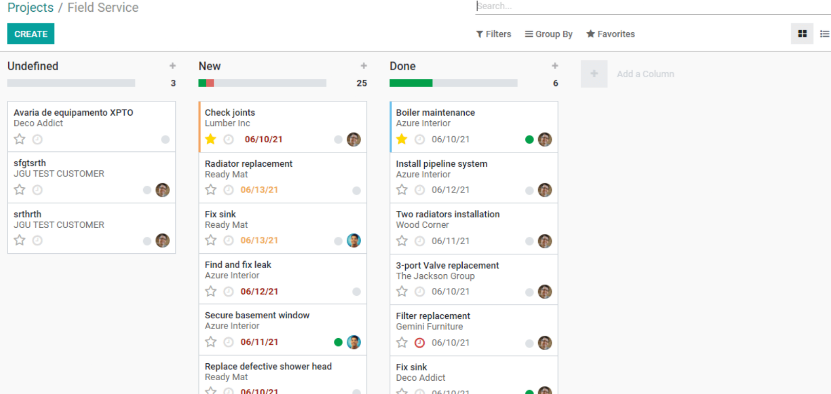Viewport: 831px width, 394px height.
Task: Go to Projects breadcrumb
Action: 30,7
